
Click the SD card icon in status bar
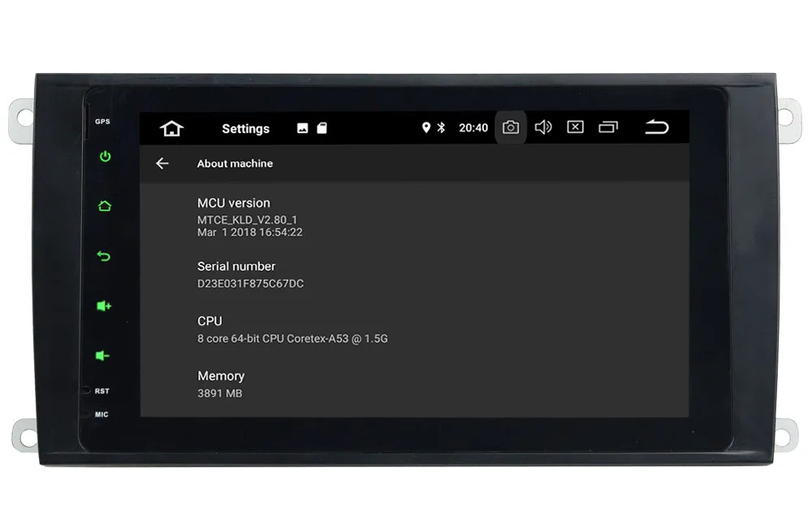pyautogui.click(x=322, y=128)
